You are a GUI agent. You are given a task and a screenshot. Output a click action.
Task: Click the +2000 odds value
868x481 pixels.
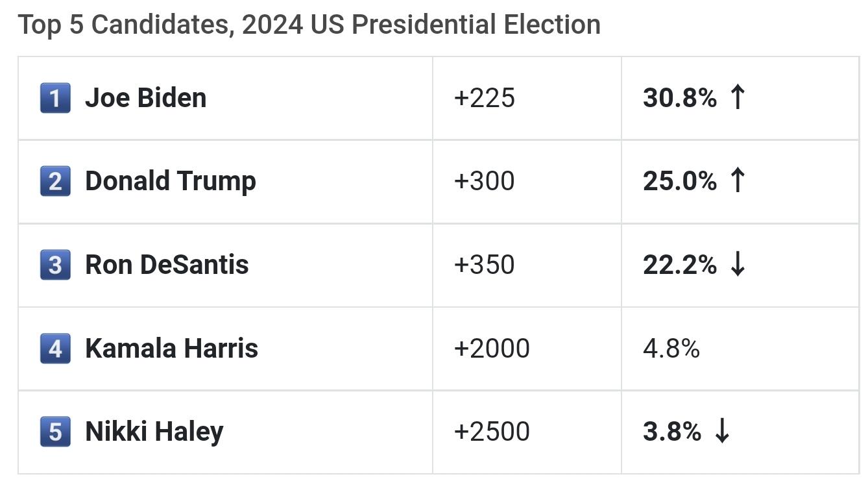tap(492, 349)
